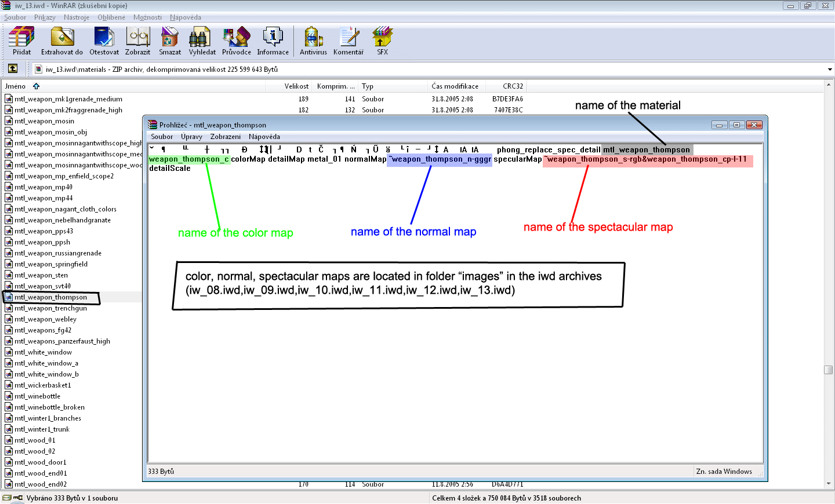
Task: Open the Průvodce (Wizard) toolbar icon
Action: pyautogui.click(x=237, y=36)
